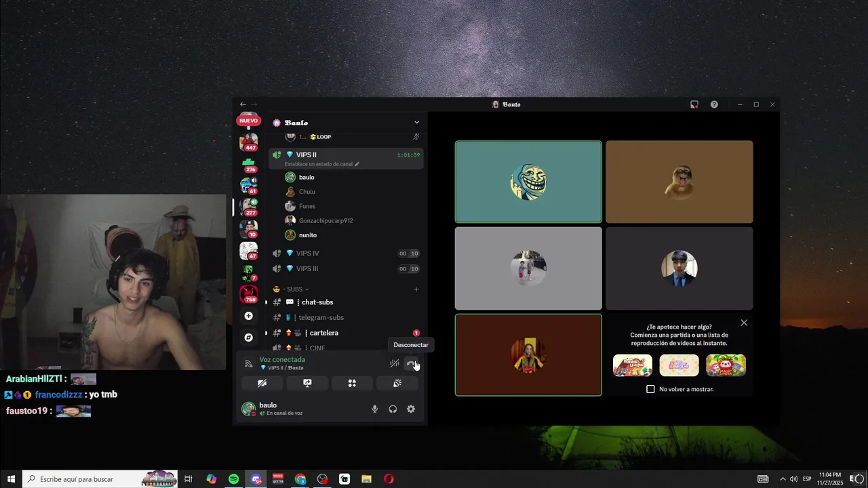The image size is (868, 488).
Task: Launch the third suggested activity game
Action: [726, 365]
